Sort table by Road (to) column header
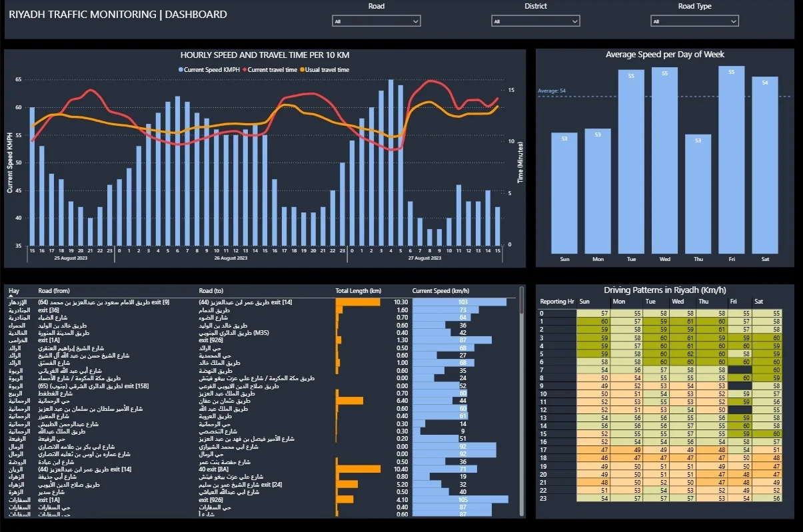Image resolution: width=803 pixels, height=532 pixels. [213, 290]
